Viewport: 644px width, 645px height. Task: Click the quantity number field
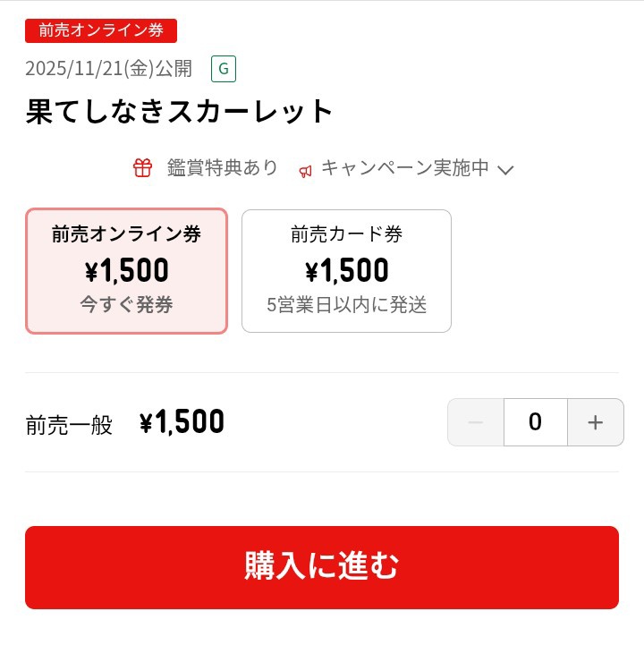click(x=535, y=422)
